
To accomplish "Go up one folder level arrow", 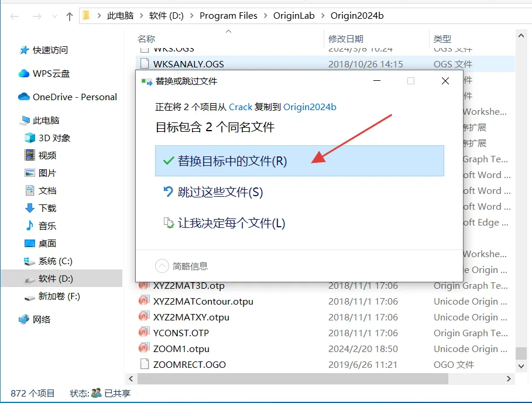I will tap(70, 16).
